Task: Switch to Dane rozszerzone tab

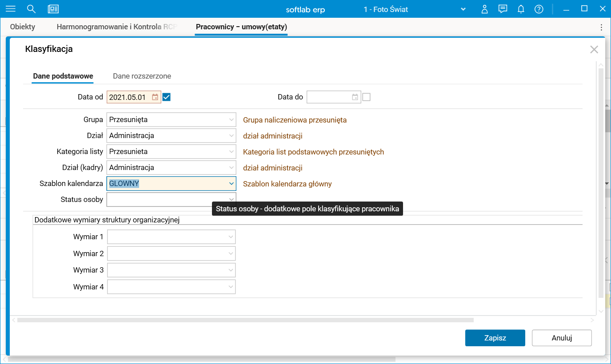Action: (142, 76)
